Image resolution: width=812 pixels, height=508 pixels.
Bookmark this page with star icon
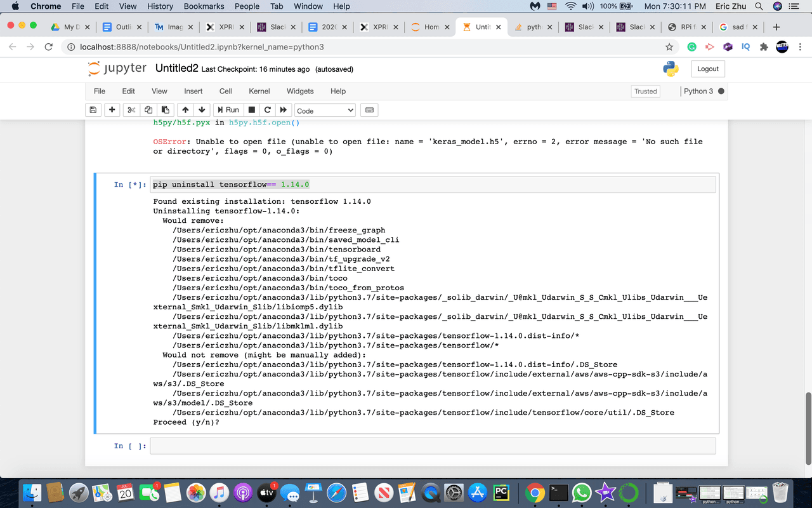click(x=669, y=47)
